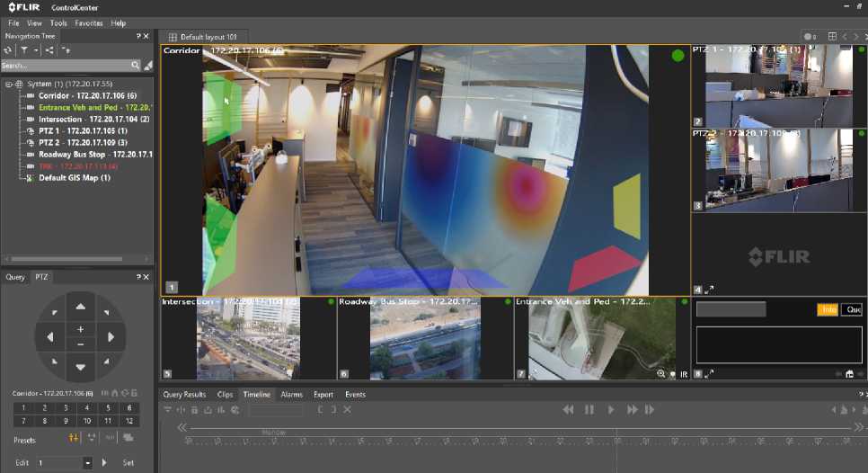
Task: Click the PTZ tilt up arrow
Action: [x=81, y=307]
